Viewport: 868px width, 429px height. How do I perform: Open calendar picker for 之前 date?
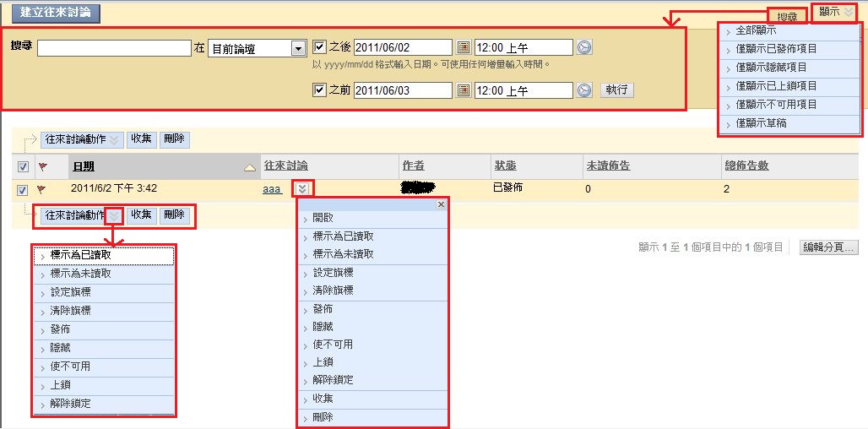coord(463,90)
